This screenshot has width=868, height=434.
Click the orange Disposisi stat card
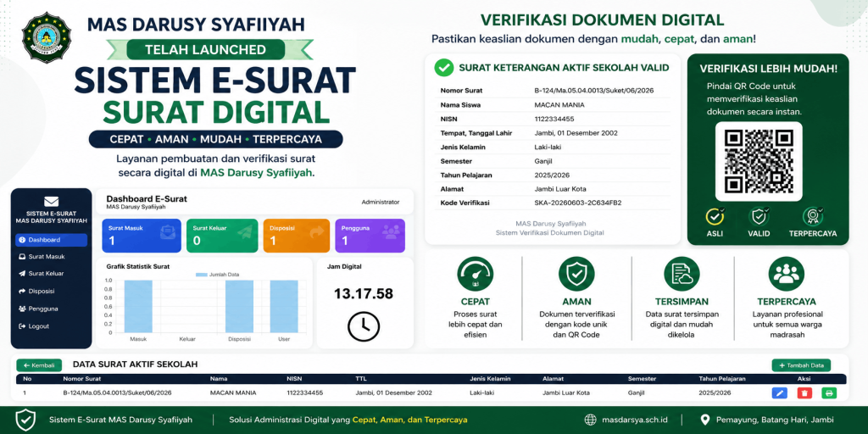click(x=296, y=236)
